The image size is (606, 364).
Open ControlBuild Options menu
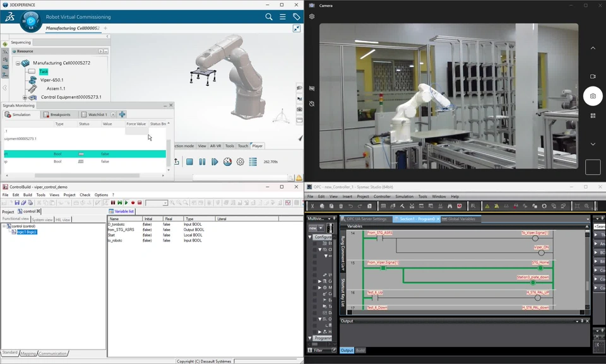click(x=101, y=195)
